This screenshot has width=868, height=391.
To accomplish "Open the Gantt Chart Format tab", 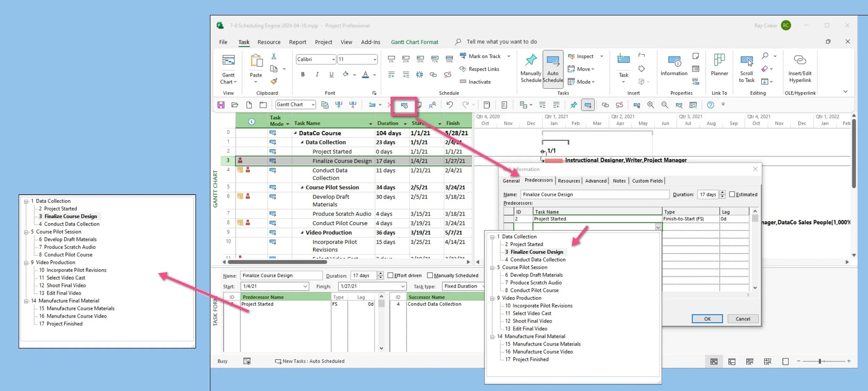I will pyautogui.click(x=415, y=42).
